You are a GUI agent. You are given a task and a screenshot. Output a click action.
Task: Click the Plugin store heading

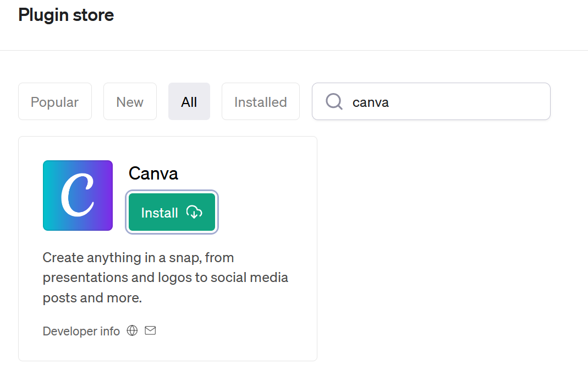(x=66, y=15)
